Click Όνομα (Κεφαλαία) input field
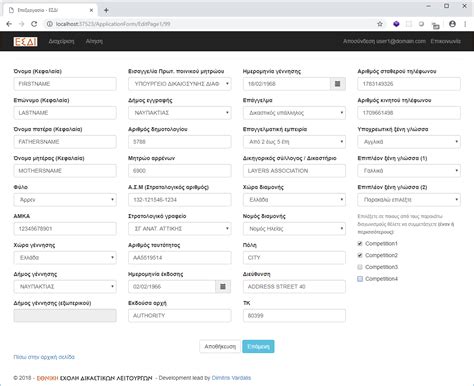This screenshot has height=386, width=474. tap(65, 84)
